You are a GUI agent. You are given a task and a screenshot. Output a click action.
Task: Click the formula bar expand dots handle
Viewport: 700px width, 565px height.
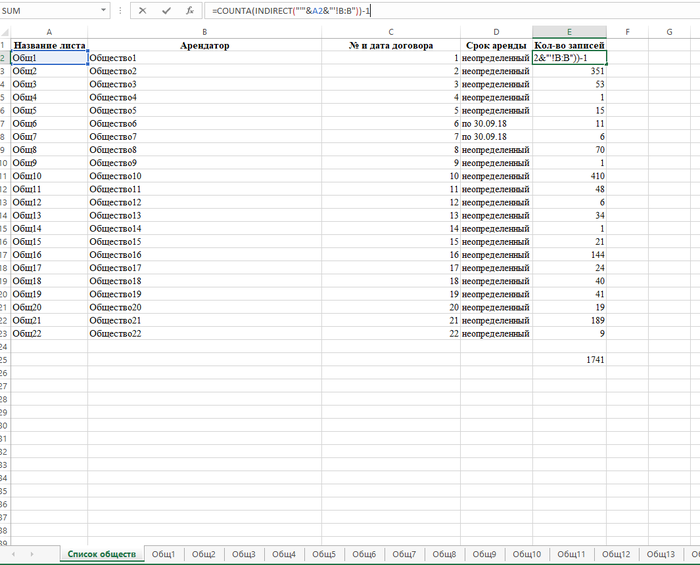[120, 11]
